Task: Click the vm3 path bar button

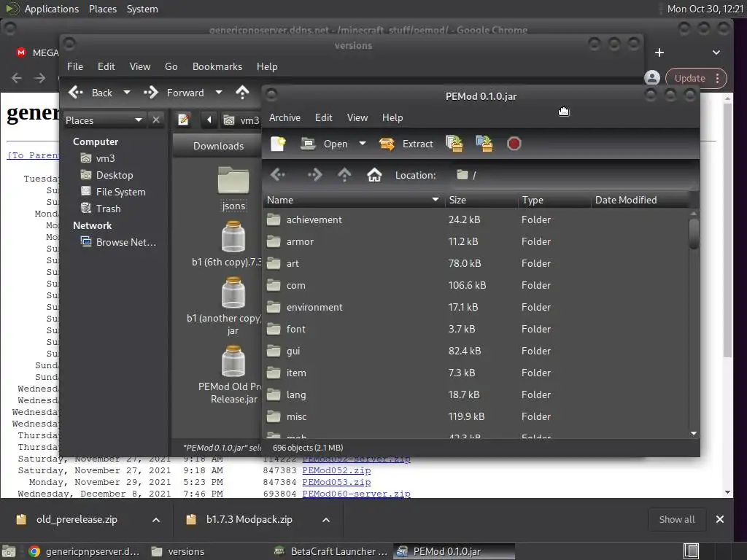Action: (241, 120)
